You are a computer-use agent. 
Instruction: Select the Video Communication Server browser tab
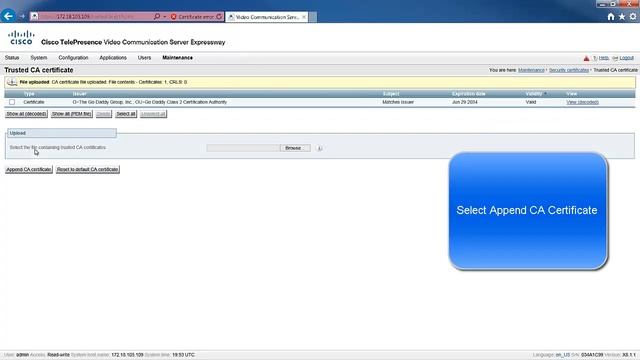267,17
